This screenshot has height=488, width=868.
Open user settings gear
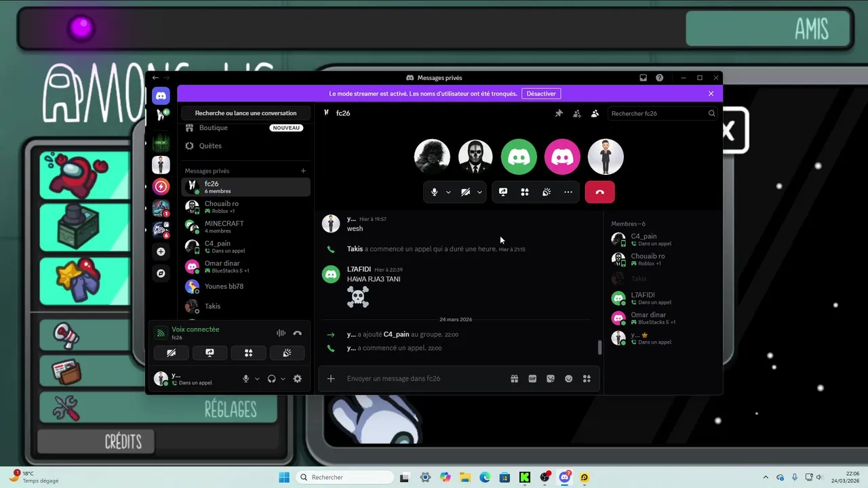coord(297,379)
